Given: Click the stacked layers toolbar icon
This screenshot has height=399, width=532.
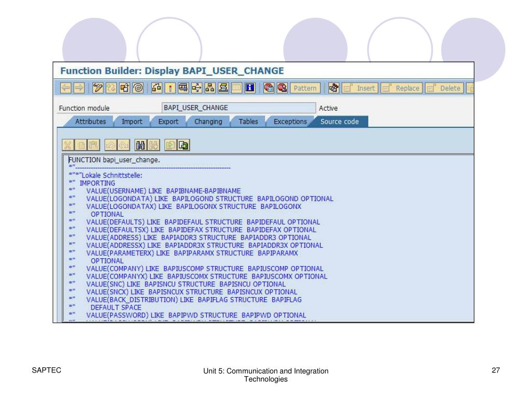Looking at the screenshot, I should pyautogui.click(x=223, y=88).
